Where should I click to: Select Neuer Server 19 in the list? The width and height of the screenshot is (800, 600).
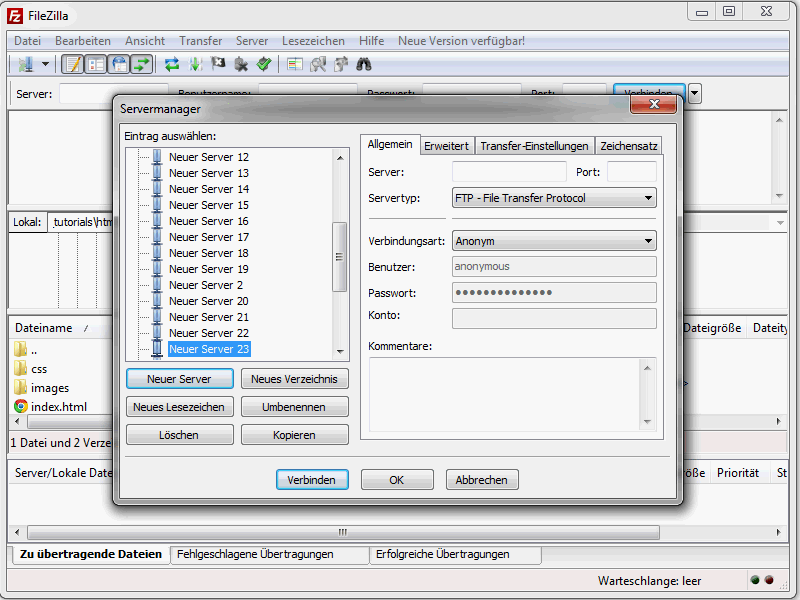tap(209, 269)
